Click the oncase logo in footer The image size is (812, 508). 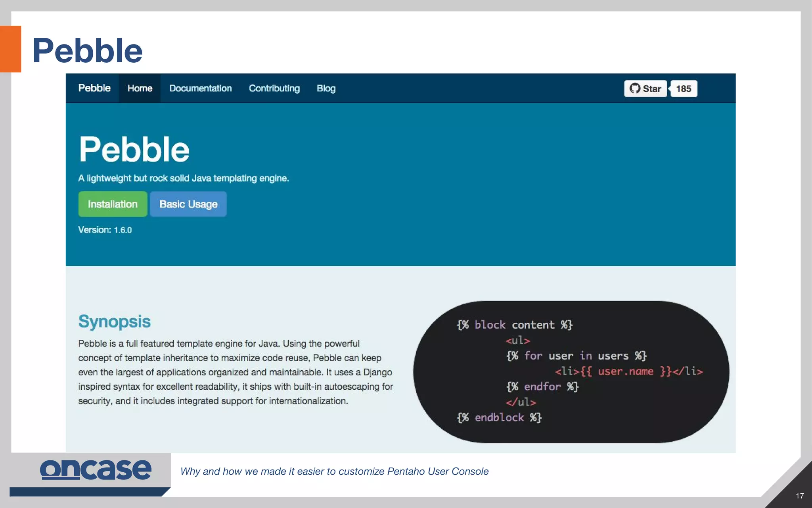click(x=96, y=470)
